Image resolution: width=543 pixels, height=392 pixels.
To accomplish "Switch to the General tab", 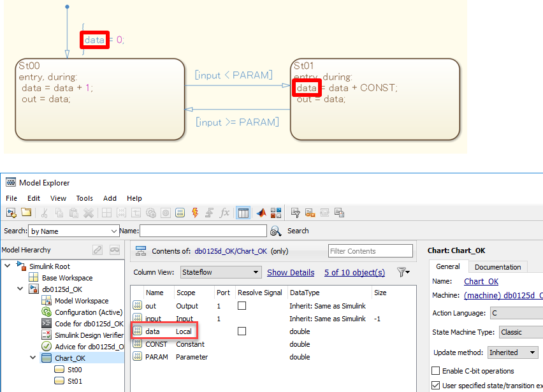I will click(x=448, y=266).
